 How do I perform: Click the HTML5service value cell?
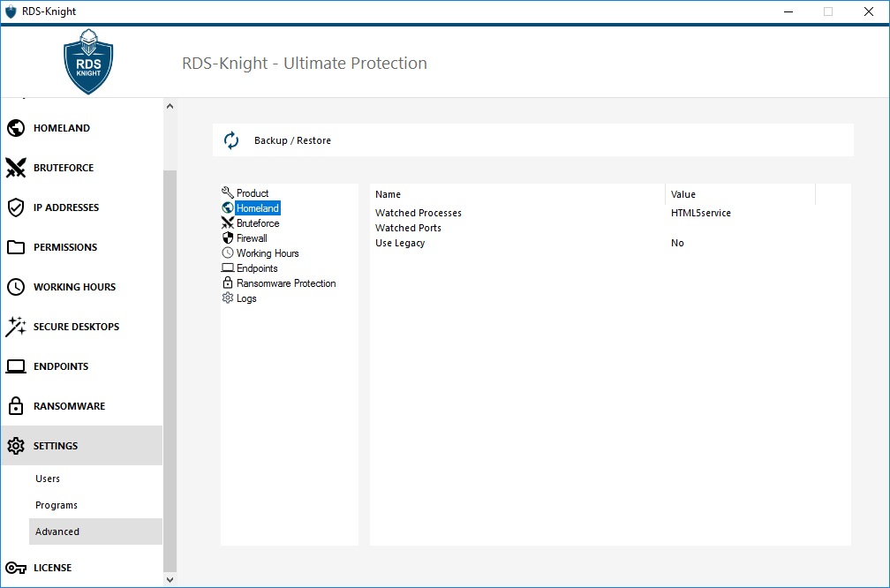tap(701, 213)
